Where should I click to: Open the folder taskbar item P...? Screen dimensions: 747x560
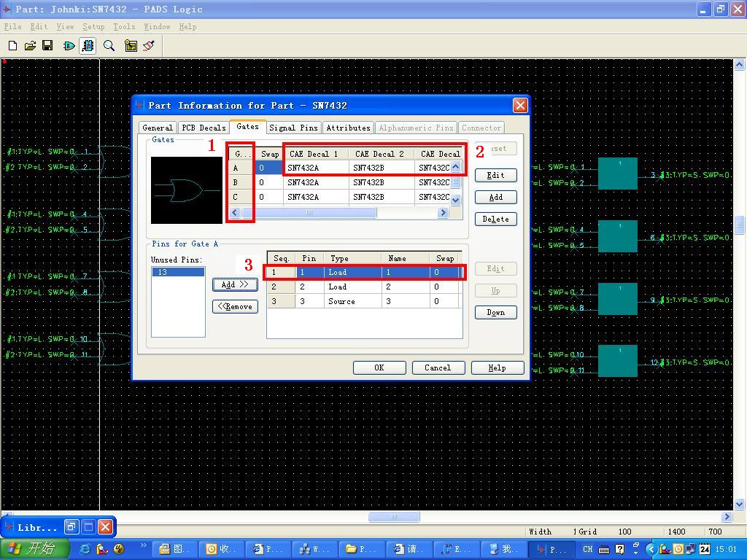(362, 549)
